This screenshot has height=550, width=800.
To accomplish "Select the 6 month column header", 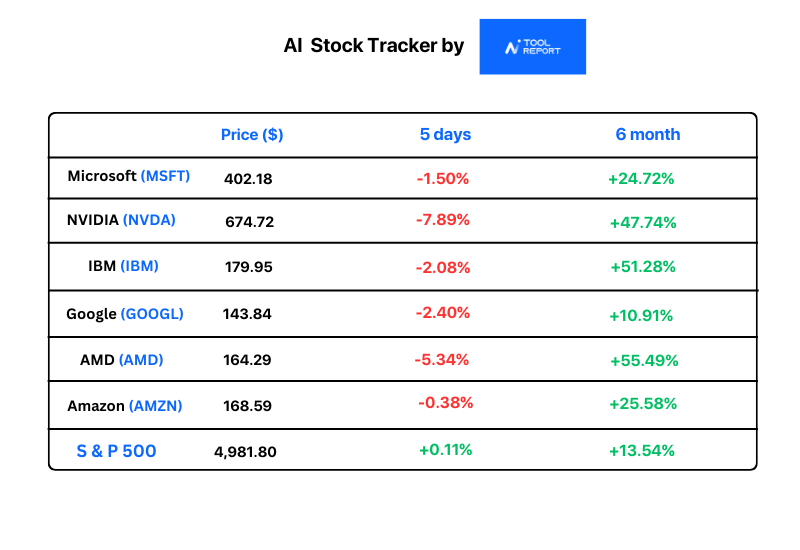I will [647, 134].
